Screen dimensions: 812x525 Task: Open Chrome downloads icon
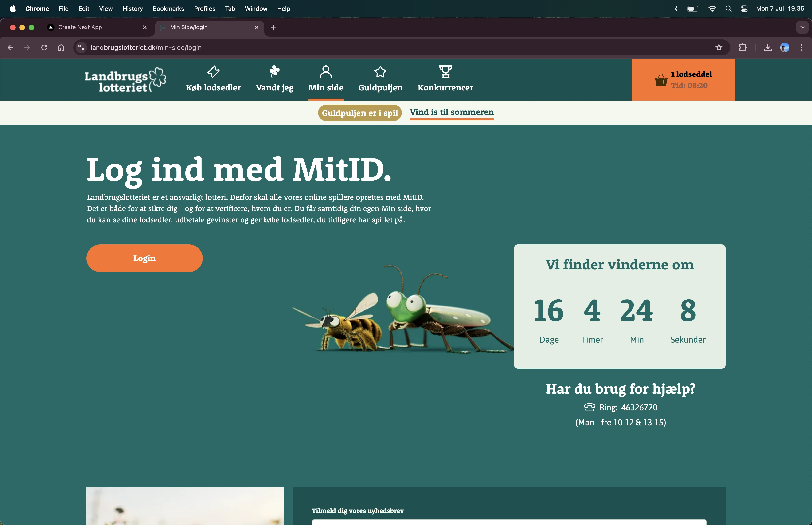(767, 47)
